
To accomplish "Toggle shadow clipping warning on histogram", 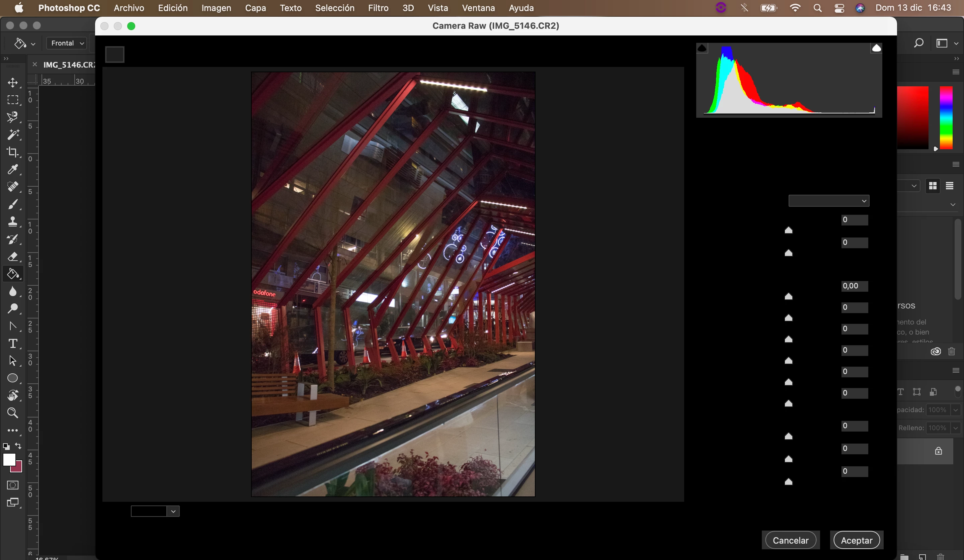I will tap(702, 48).
